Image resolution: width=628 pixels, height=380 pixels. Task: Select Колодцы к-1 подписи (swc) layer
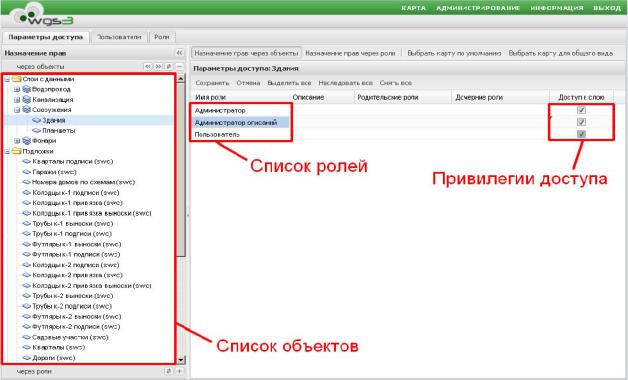pos(76,193)
